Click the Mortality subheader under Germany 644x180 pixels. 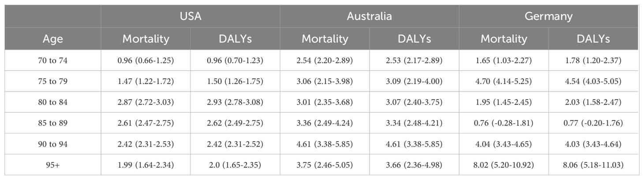tap(504, 39)
